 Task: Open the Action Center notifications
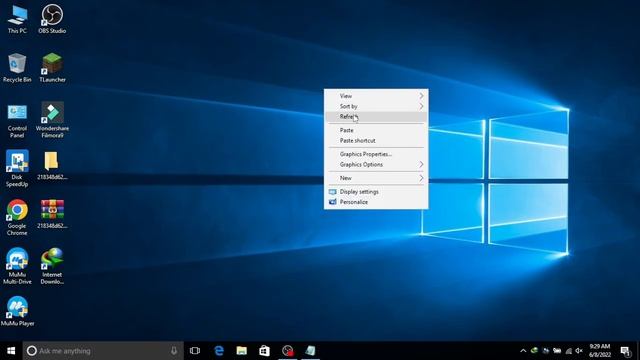(x=625, y=351)
